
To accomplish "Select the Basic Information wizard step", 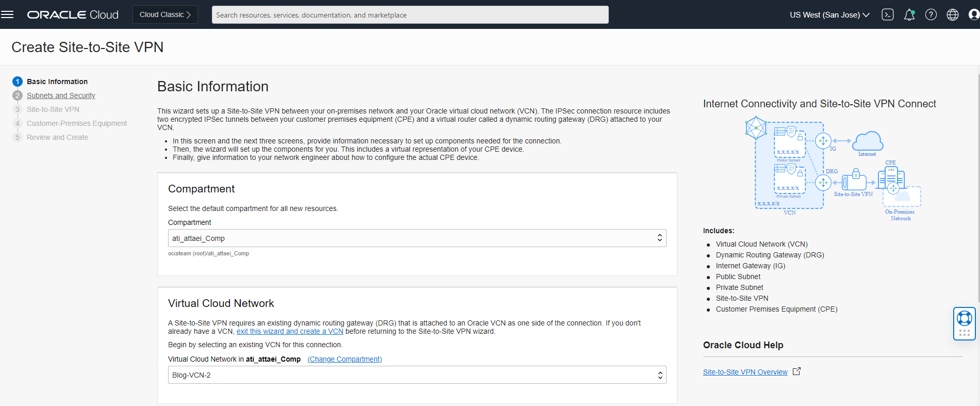I will click(57, 82).
